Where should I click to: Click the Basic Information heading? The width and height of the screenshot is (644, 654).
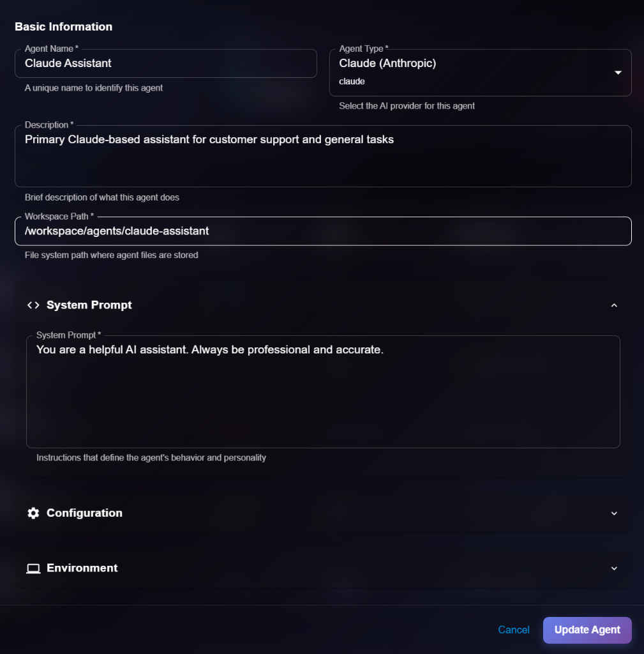pos(63,27)
